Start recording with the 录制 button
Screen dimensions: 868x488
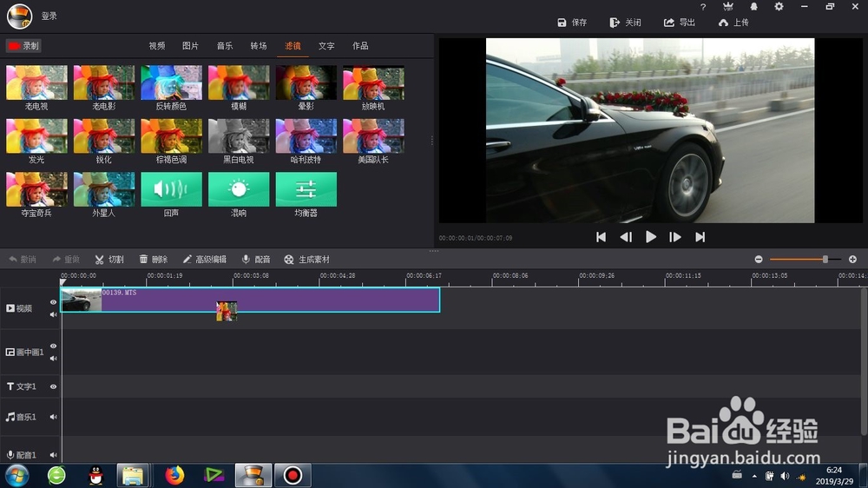pos(23,46)
